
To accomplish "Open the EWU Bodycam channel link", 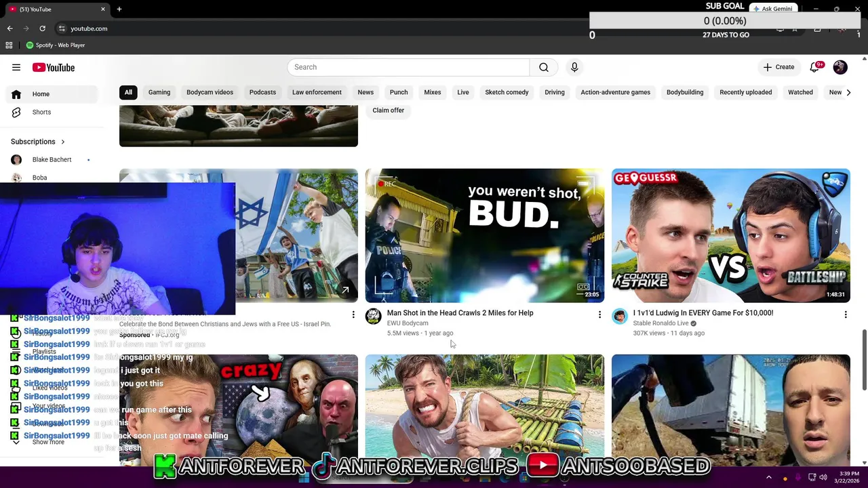I will point(408,323).
